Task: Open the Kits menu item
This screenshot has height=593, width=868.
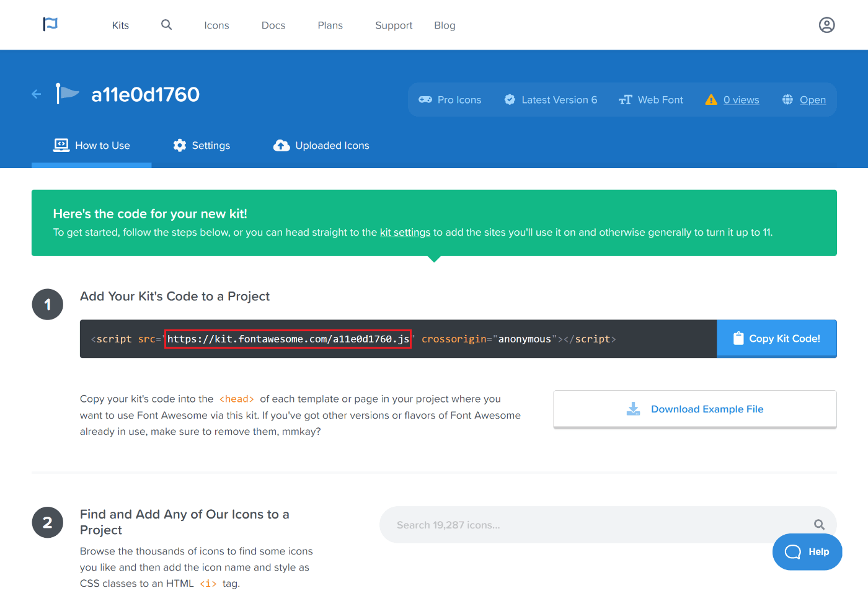Action: point(120,25)
